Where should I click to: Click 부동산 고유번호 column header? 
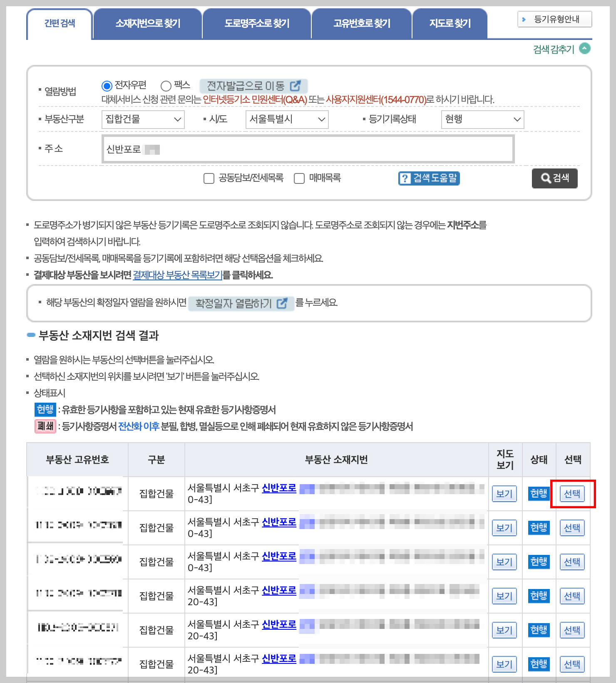(x=77, y=460)
